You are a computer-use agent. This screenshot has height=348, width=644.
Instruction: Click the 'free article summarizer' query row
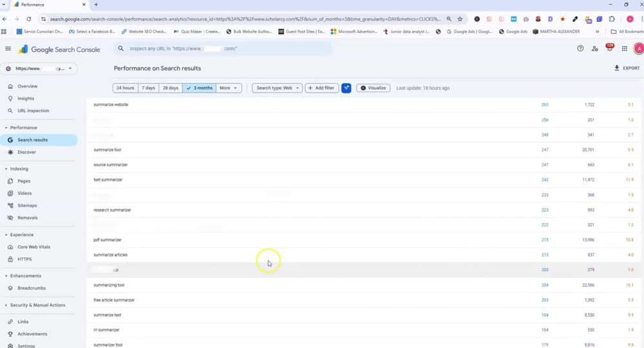coord(364,300)
